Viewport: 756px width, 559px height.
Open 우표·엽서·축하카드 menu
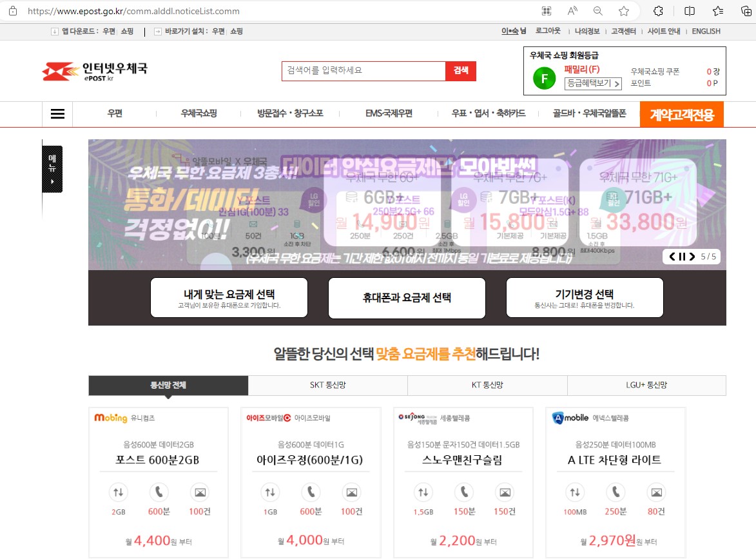(489, 113)
